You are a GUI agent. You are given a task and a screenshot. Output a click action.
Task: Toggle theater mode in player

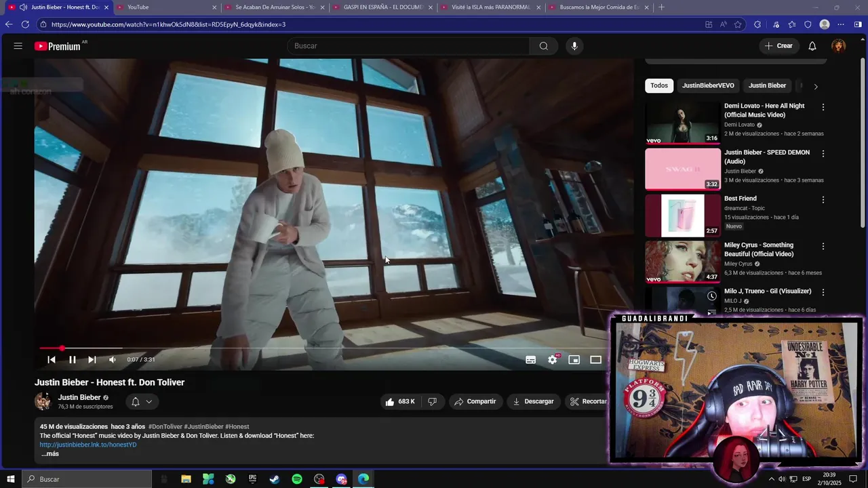[595, 360]
